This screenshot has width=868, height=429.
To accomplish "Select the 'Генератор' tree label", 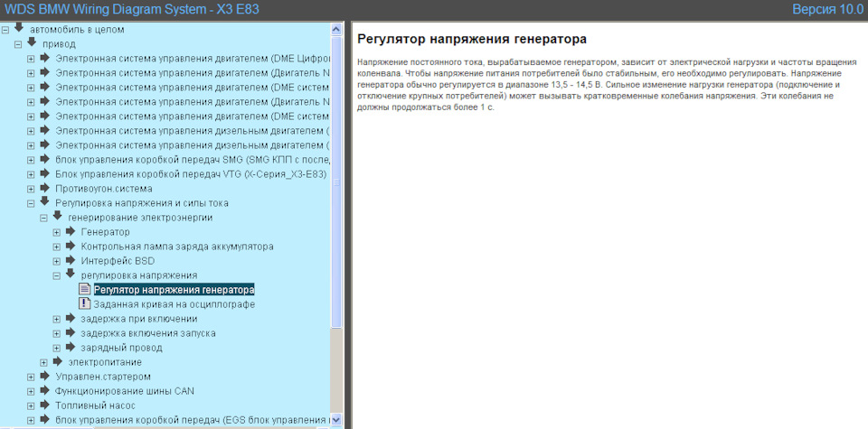I will [105, 232].
